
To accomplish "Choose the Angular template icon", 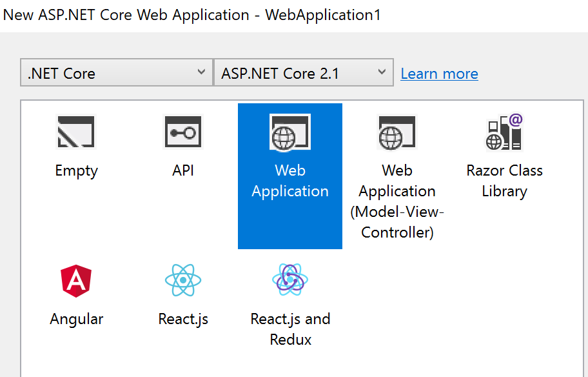I will 76,281.
